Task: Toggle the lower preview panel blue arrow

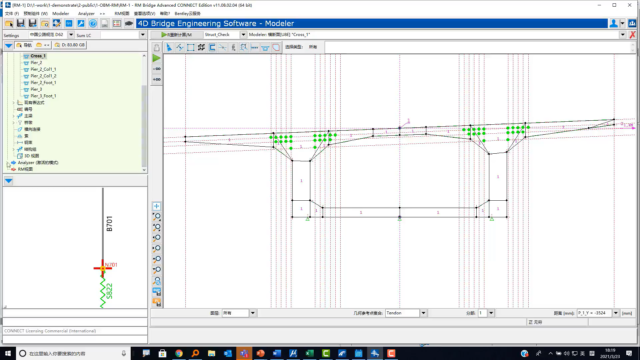Action: coord(9,181)
